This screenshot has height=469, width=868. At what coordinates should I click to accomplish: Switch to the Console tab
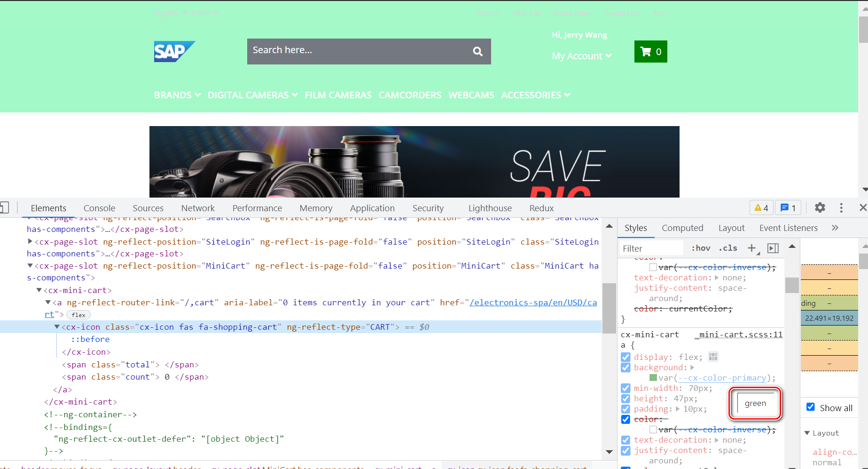tap(99, 208)
